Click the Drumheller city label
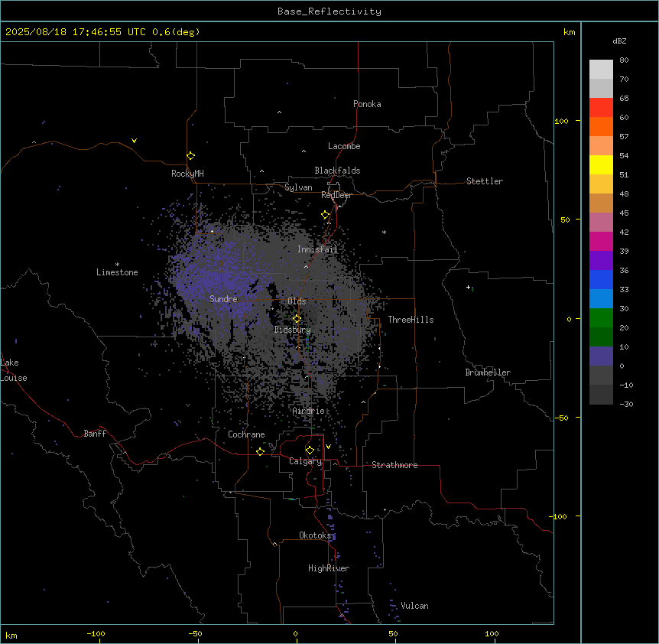 [x=488, y=372]
